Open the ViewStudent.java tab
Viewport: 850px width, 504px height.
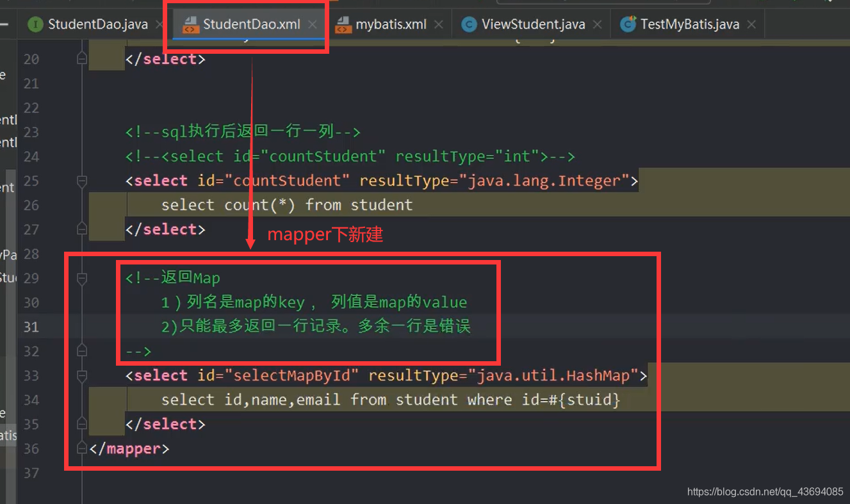(x=533, y=24)
